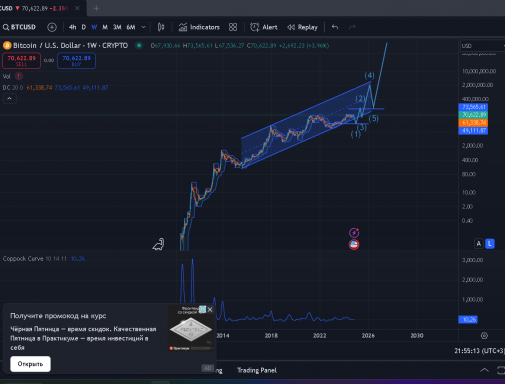
Task: Open the BTCUSD symbol search
Action: (19, 27)
